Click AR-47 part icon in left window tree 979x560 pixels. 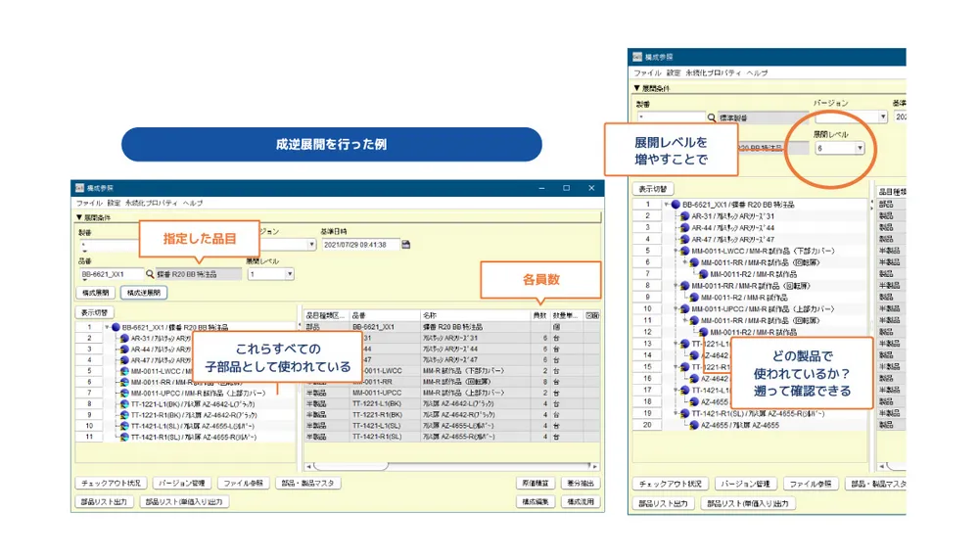point(124,360)
